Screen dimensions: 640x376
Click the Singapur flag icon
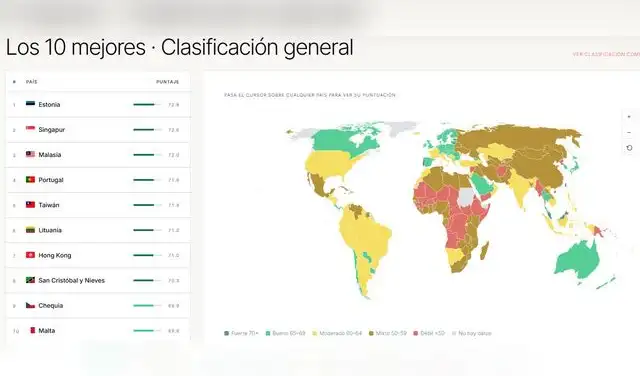tap(30, 129)
